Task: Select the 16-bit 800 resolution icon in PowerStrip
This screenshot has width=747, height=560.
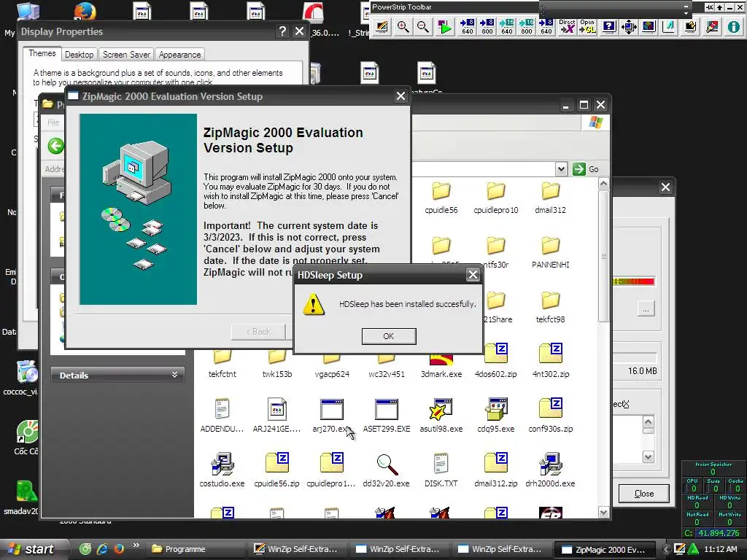Action: tap(527, 27)
